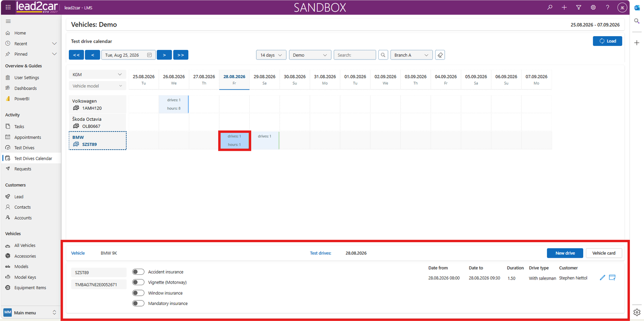The width and height of the screenshot is (644, 321).
Task: Toggle Window insurance switch
Action: point(138,293)
